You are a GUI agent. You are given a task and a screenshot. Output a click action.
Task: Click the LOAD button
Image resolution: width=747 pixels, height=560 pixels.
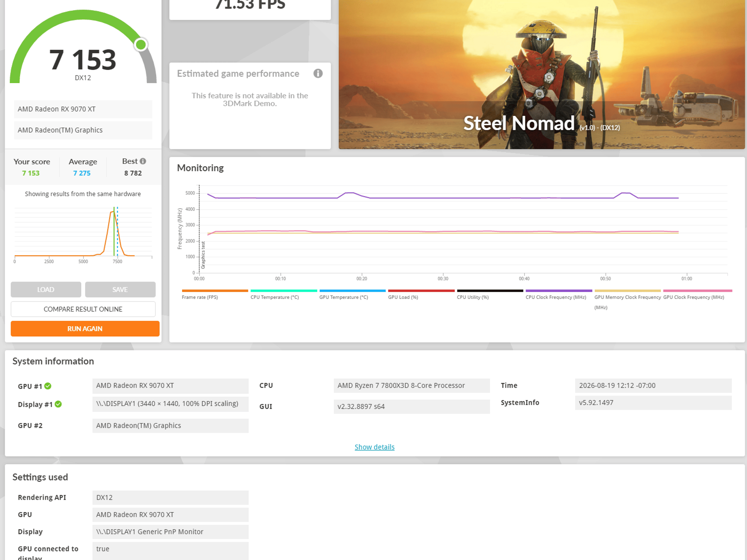[x=46, y=289]
